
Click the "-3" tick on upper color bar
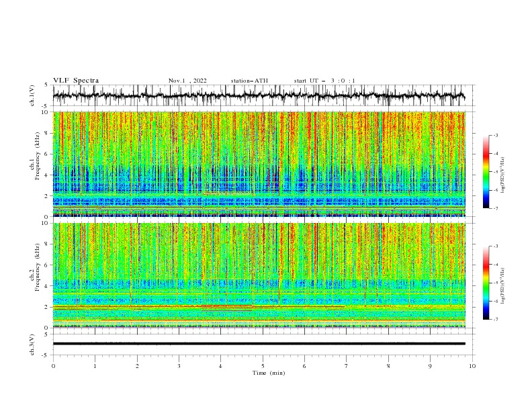click(x=496, y=135)
